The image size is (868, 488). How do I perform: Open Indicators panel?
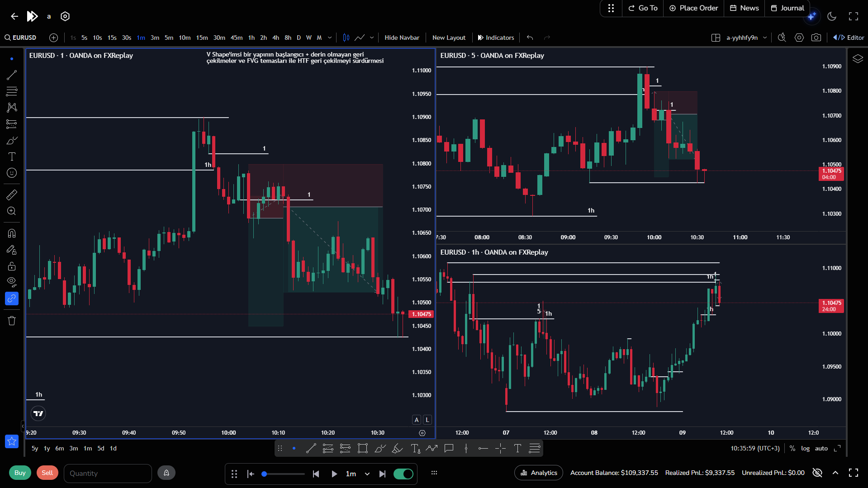pos(496,38)
